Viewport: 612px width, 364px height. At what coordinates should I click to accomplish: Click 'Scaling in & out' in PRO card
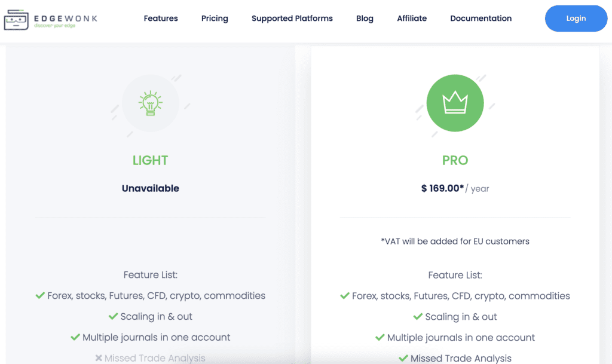[461, 317]
